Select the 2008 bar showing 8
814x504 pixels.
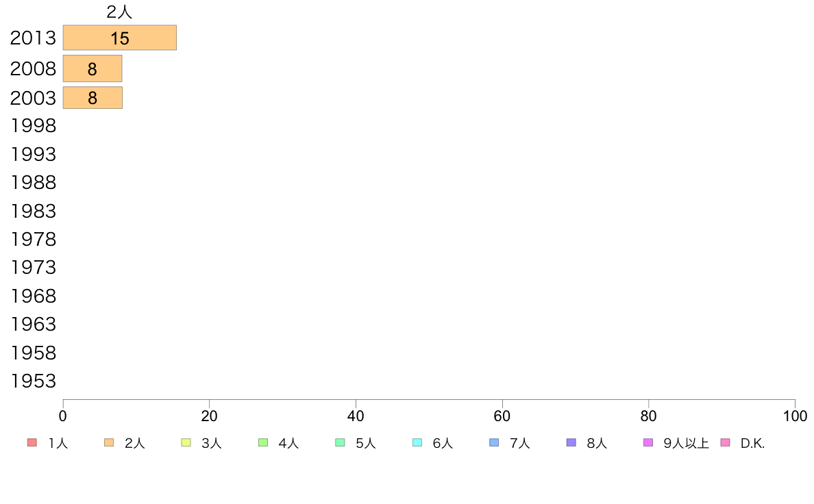click(92, 68)
